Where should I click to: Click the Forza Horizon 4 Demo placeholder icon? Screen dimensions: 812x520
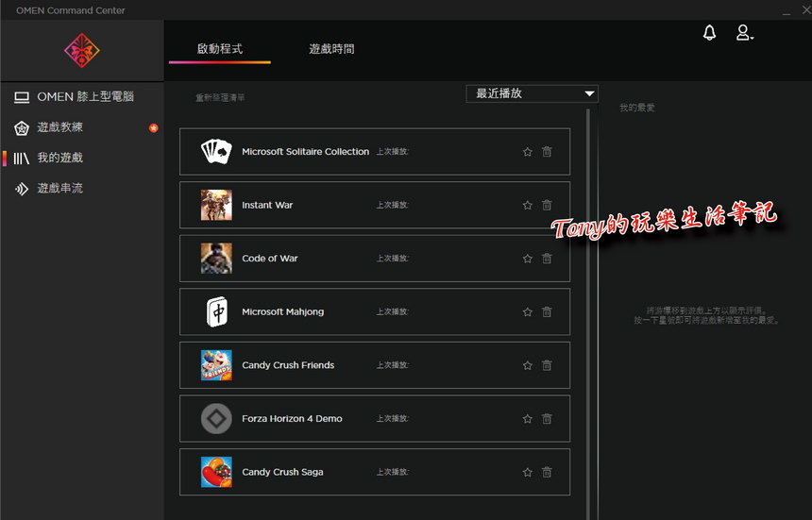216,419
